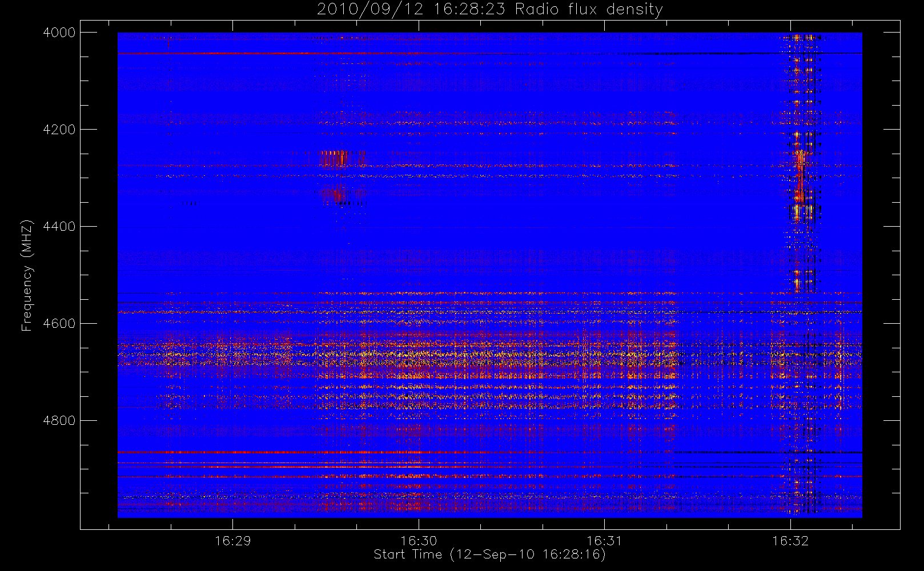
Task: Select the 4200 frequency tick label
Action: tap(59, 130)
